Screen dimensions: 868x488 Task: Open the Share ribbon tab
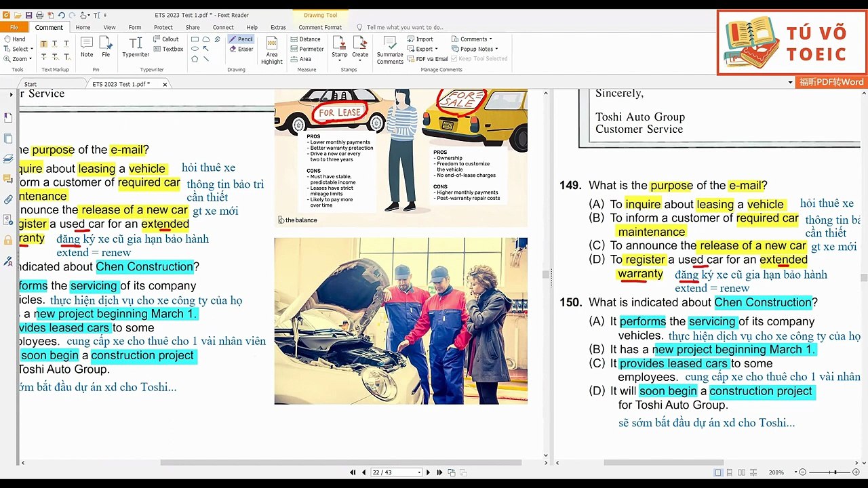click(193, 28)
